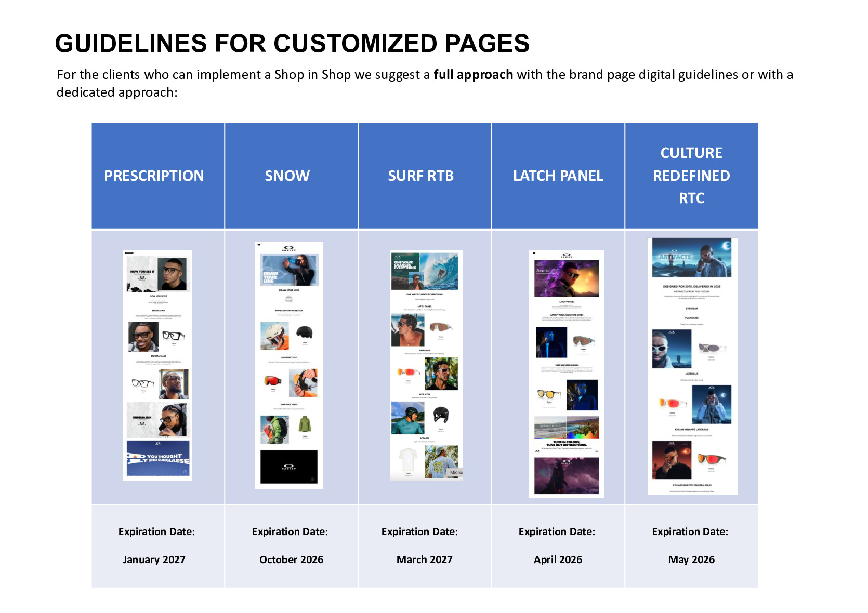Open the Prescription page preview thumbnail

[x=157, y=365]
